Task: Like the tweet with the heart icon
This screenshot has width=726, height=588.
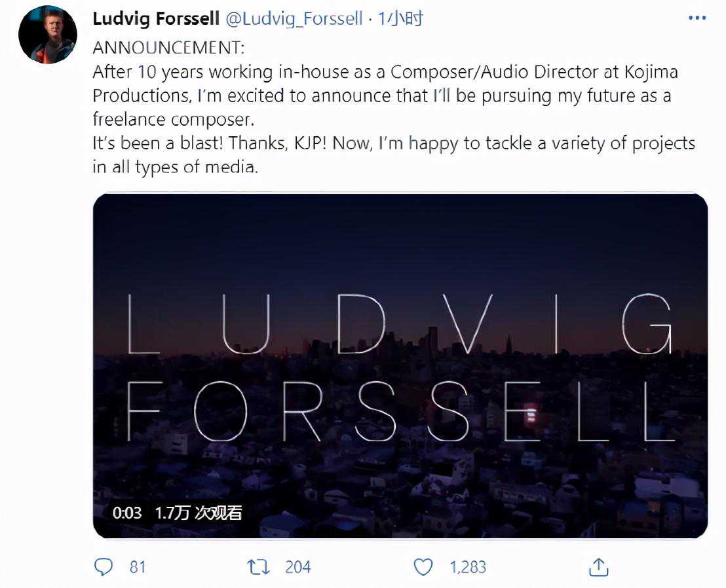Action: click(423, 566)
